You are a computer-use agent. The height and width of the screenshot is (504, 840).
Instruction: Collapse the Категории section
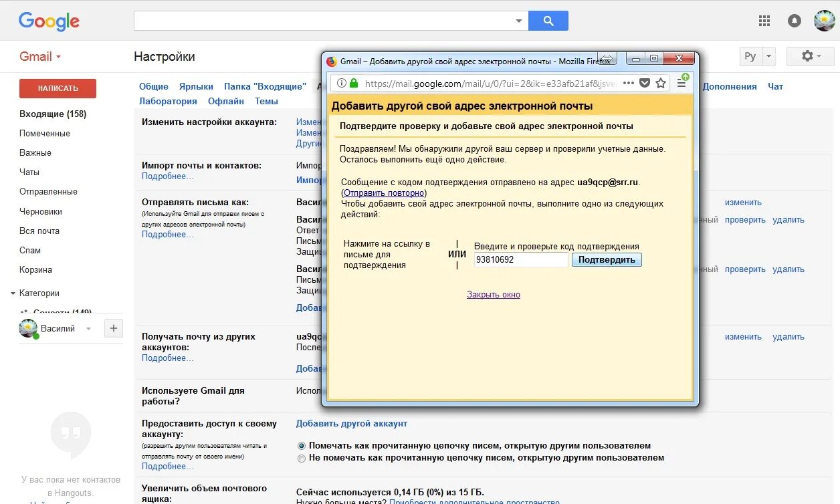pos(13,293)
